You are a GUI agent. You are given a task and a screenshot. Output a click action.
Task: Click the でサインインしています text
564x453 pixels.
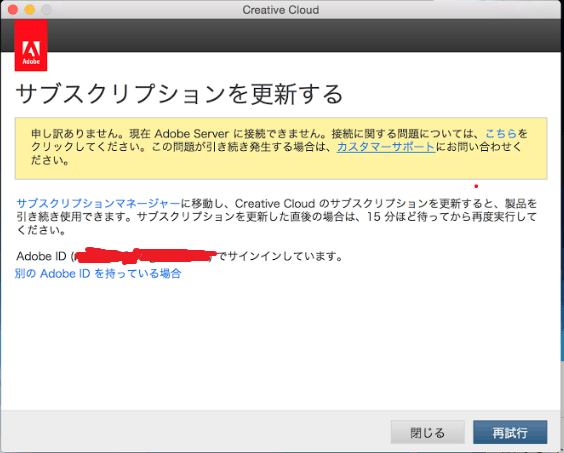coord(280,256)
